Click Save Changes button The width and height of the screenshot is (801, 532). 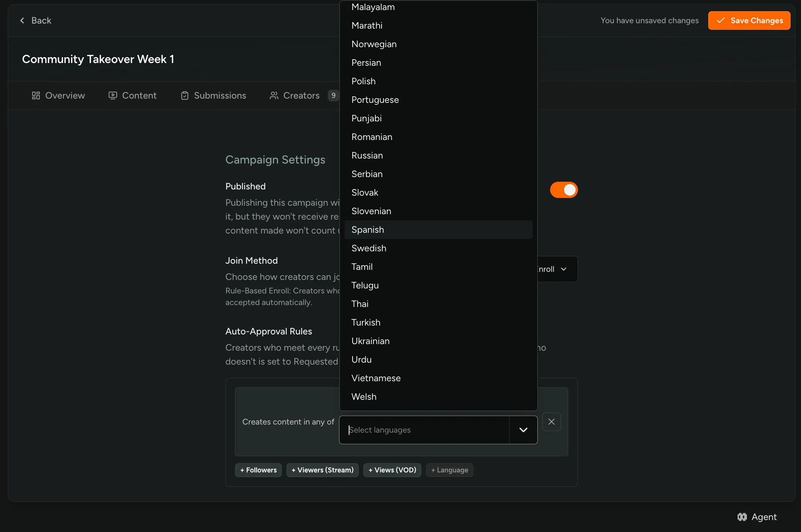(749, 20)
